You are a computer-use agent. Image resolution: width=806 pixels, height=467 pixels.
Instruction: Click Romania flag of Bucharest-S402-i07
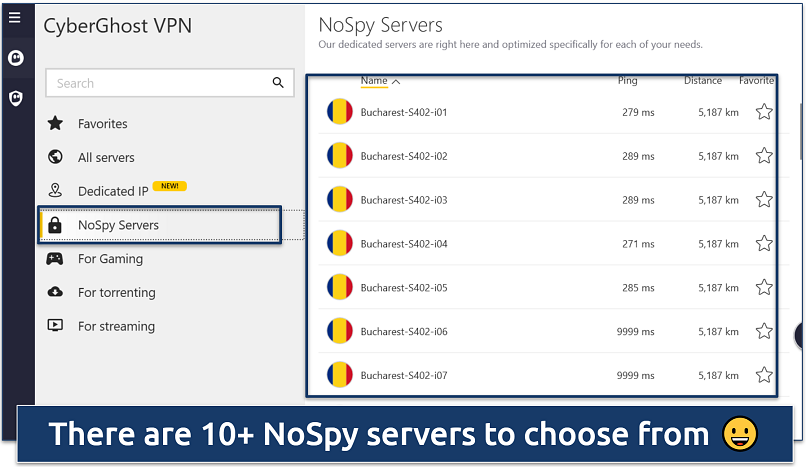[339, 375]
